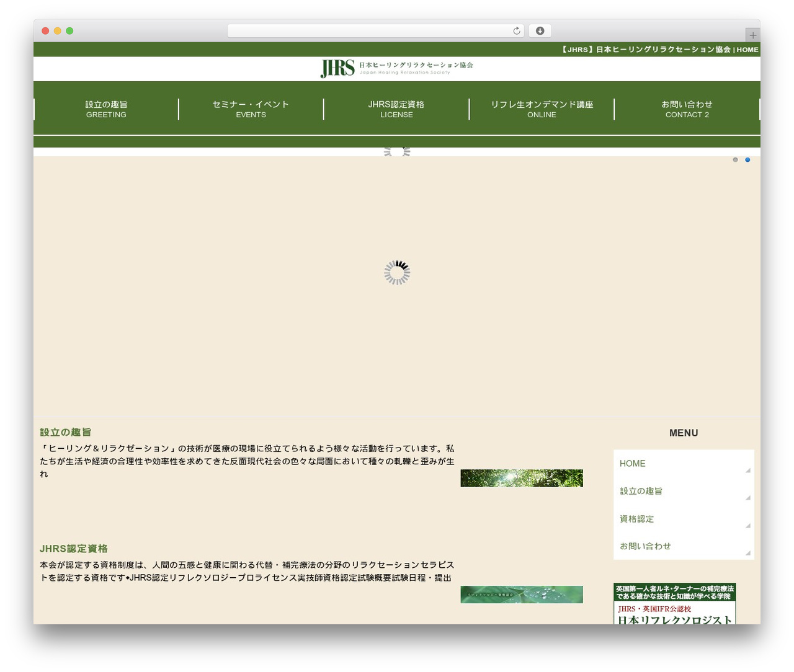Screen dimensions: 794x672
Task: Click the MENU sidebar heading
Action: pos(684,433)
